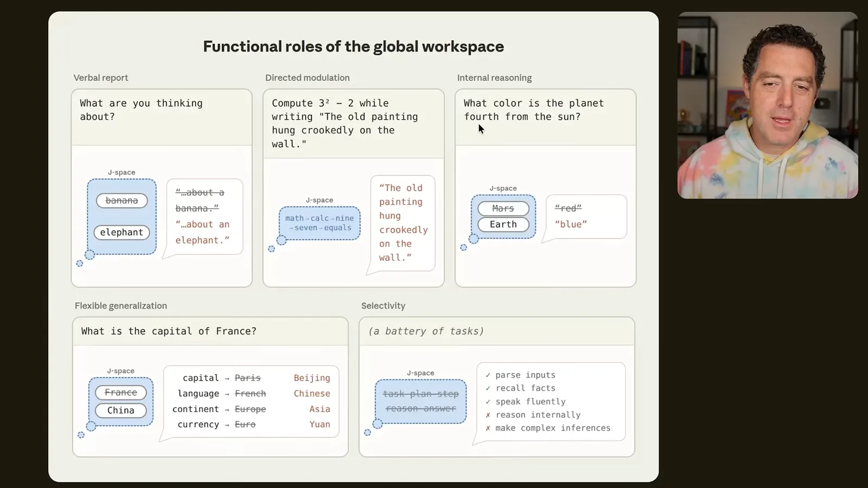Click the 'Compute 3² − 2 while writing' prompt

344,123
